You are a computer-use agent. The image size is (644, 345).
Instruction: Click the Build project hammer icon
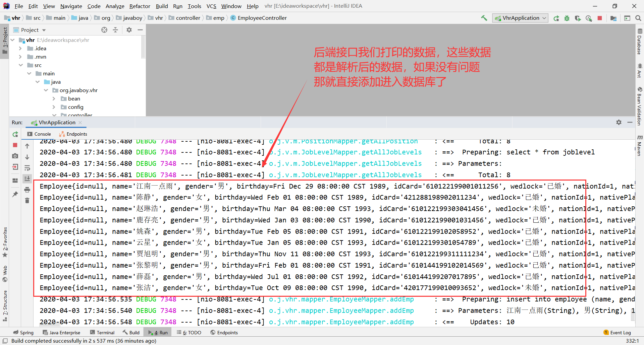[484, 18]
